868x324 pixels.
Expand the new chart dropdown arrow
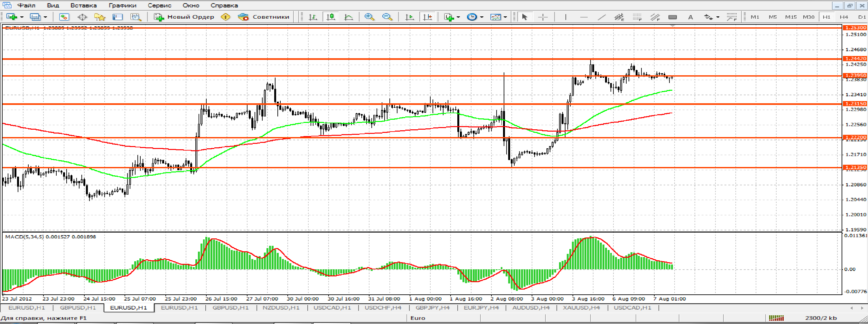(22, 17)
